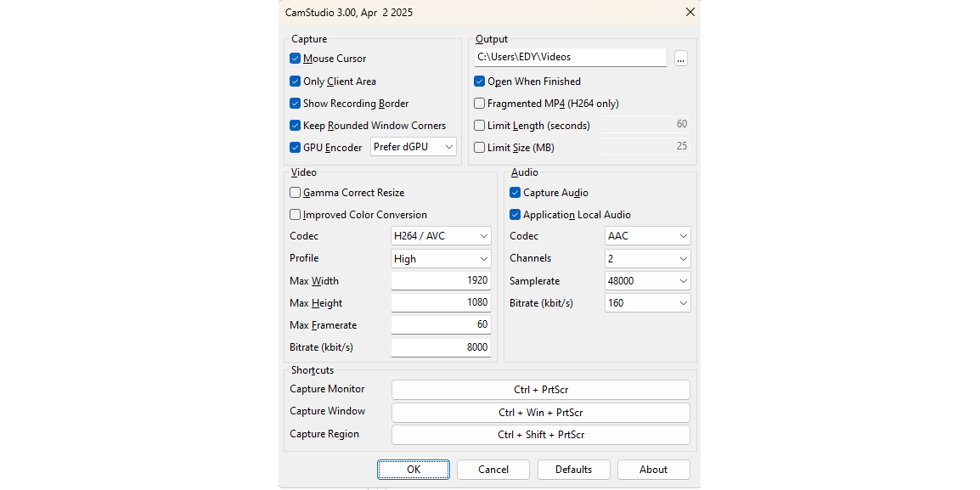This screenshot has width=980, height=490.
Task: Disable Open When Finished
Action: [x=479, y=82]
